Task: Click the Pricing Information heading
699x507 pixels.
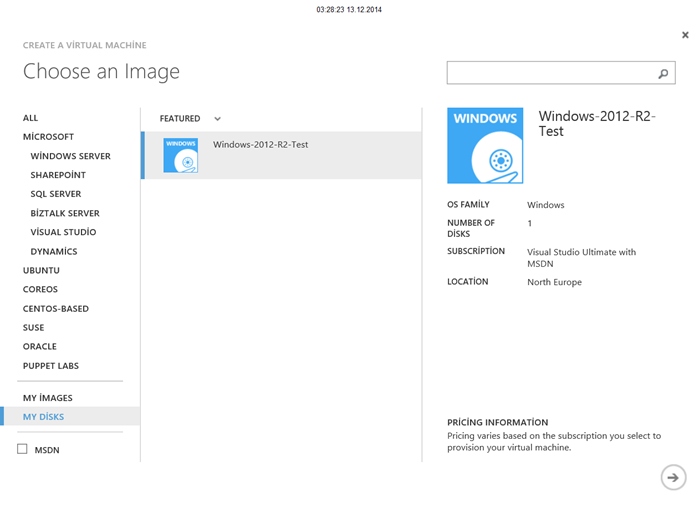Action: 498,422
